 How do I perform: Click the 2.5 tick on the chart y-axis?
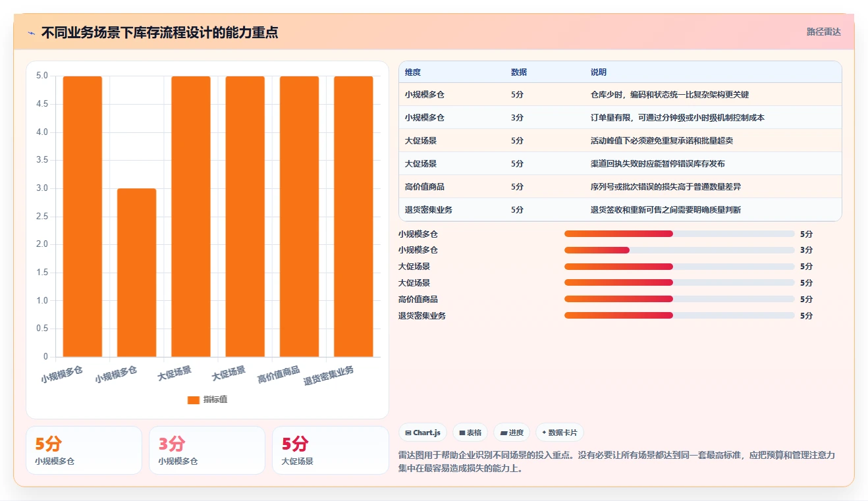(x=41, y=217)
